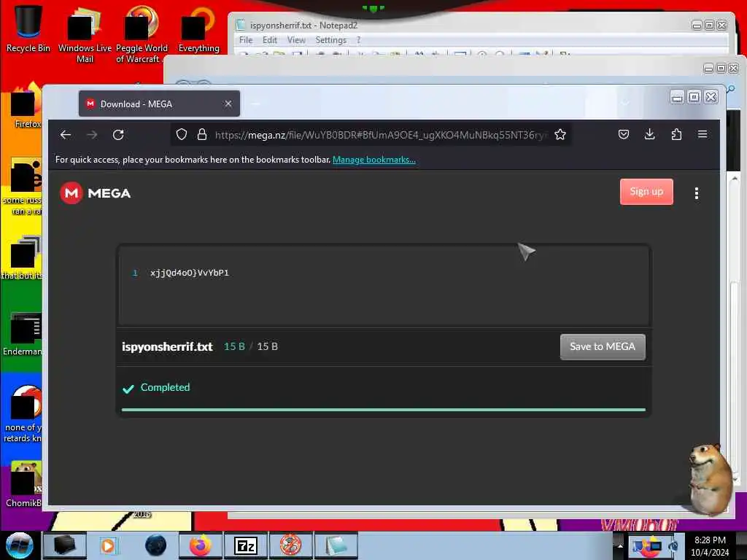
Task: Open Notepad2 Settings menu
Action: [330, 40]
